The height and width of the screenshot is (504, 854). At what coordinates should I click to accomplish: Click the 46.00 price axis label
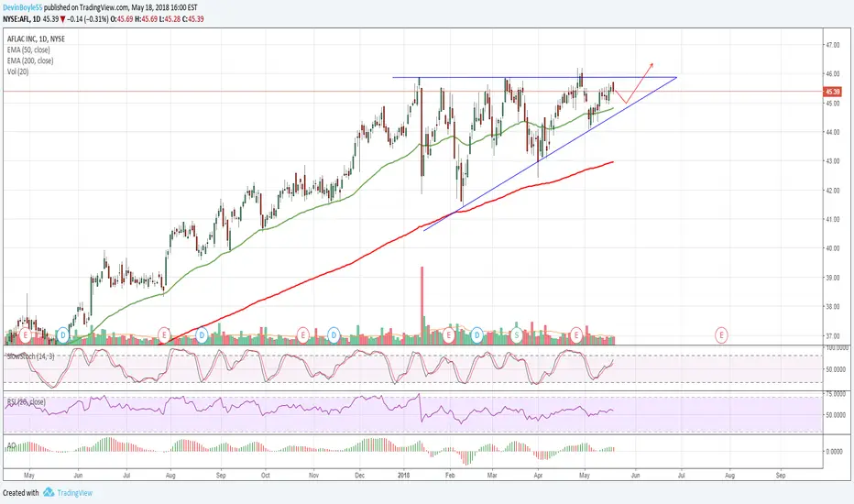click(832, 73)
